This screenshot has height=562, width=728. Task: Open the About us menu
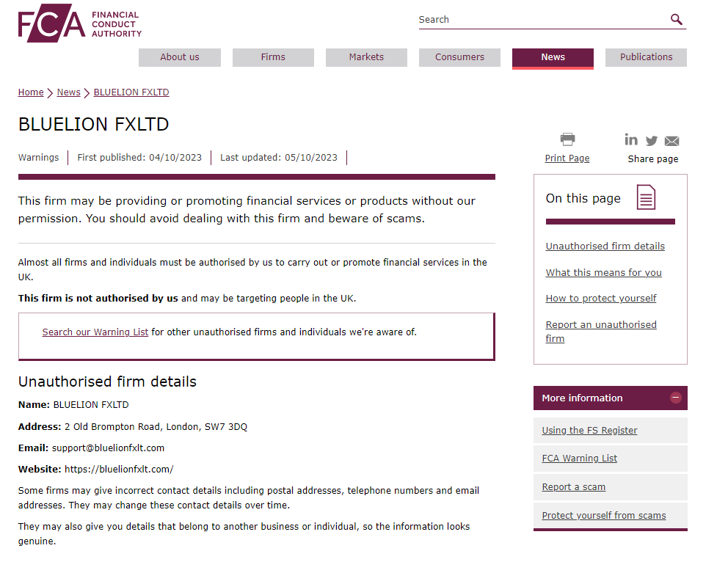coord(180,57)
